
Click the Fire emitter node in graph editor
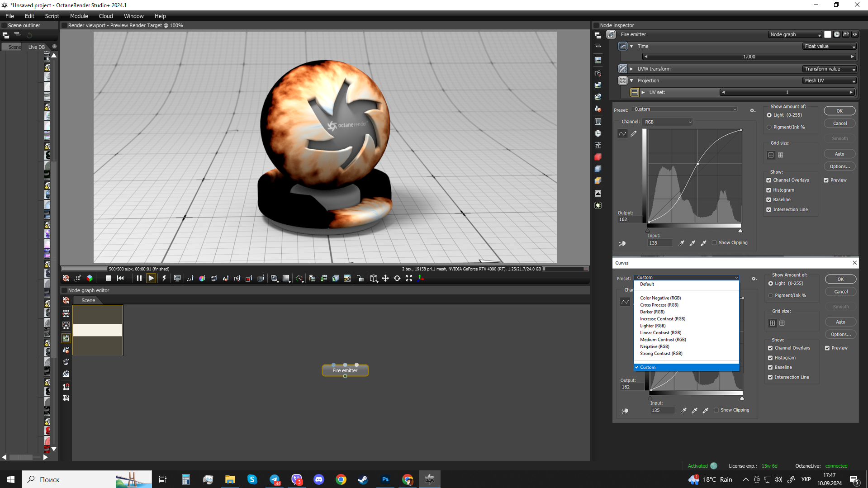(345, 370)
